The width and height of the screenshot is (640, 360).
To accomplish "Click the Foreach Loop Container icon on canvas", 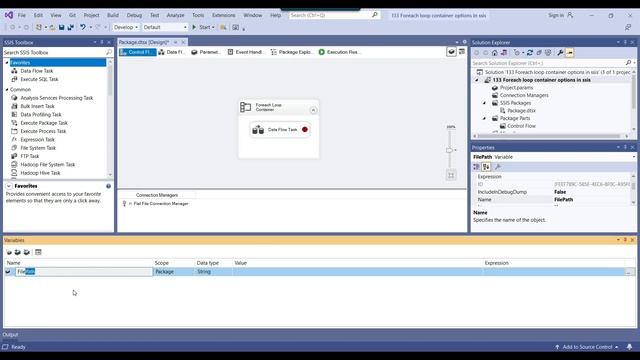I will 246,107.
